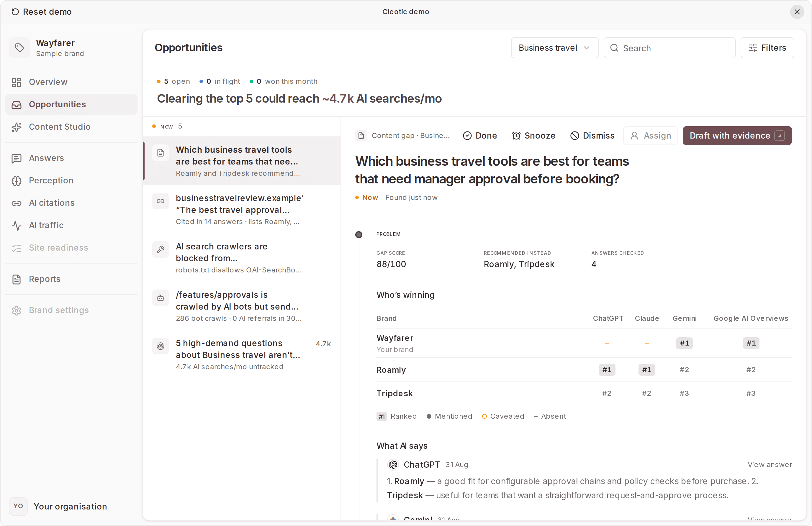View the ChatGPT answer
The height and width of the screenshot is (526, 812).
pos(770,465)
